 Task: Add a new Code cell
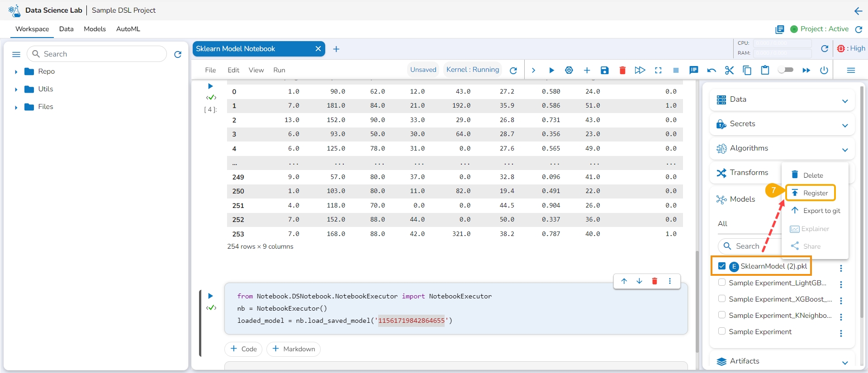pos(243,349)
